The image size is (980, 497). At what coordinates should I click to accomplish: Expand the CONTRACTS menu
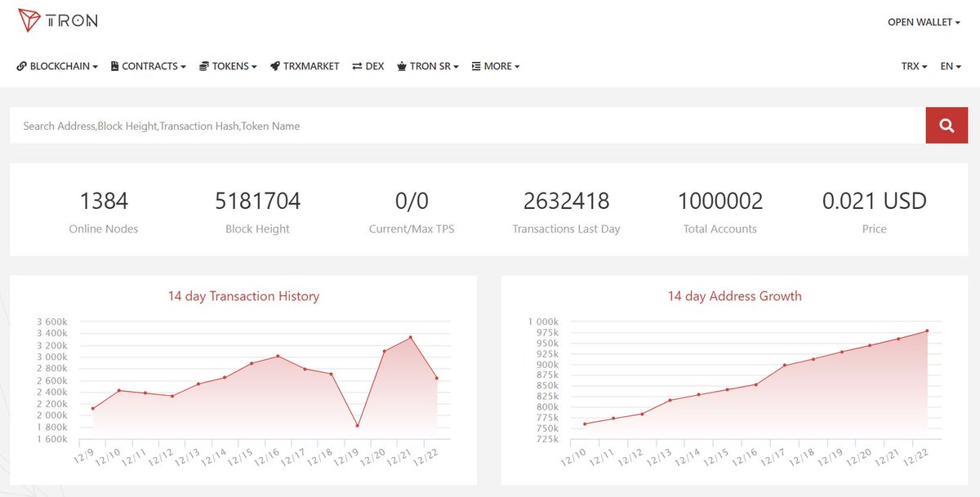coord(149,66)
